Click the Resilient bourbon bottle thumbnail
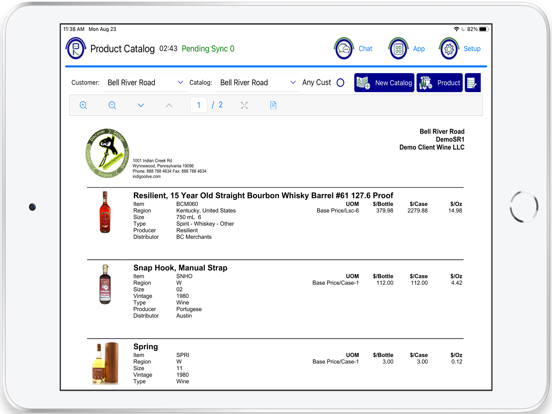Screen dimensions: 552x414 click(105, 212)
